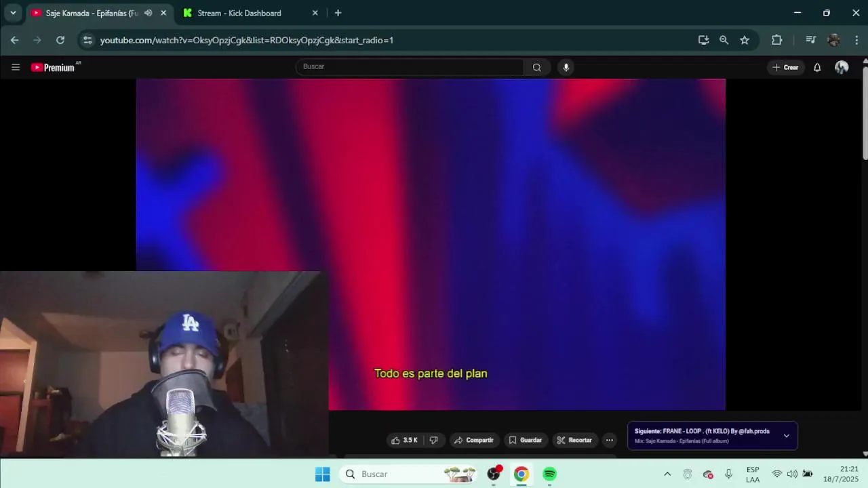Open Windows Start menu
The width and height of the screenshot is (868, 488).
[322, 474]
